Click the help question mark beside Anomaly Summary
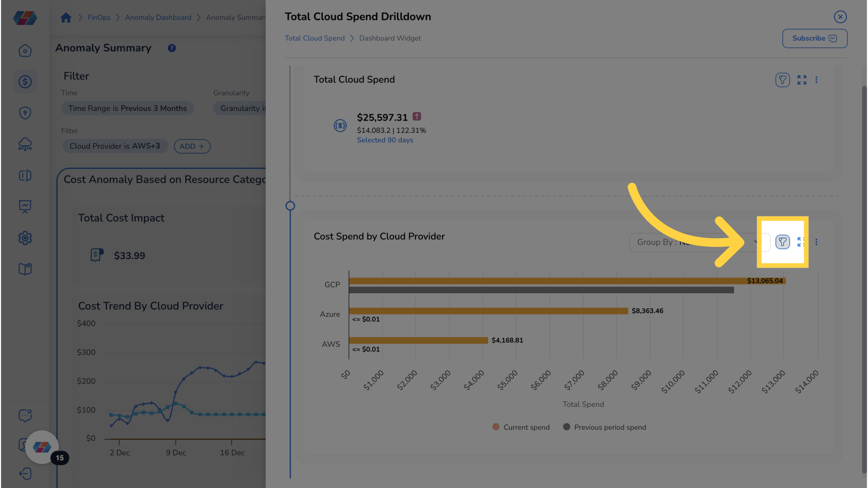 coord(171,48)
